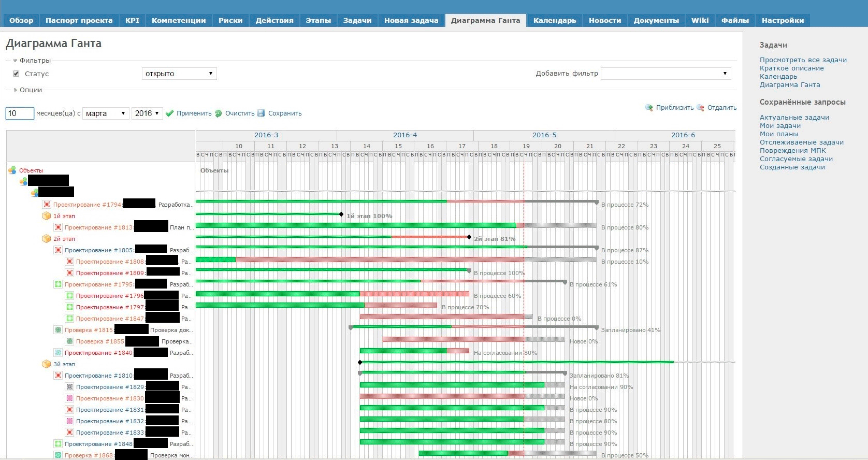Click the green tracker icon of issue #1796
This screenshot has height=460, width=868.
tap(69, 296)
